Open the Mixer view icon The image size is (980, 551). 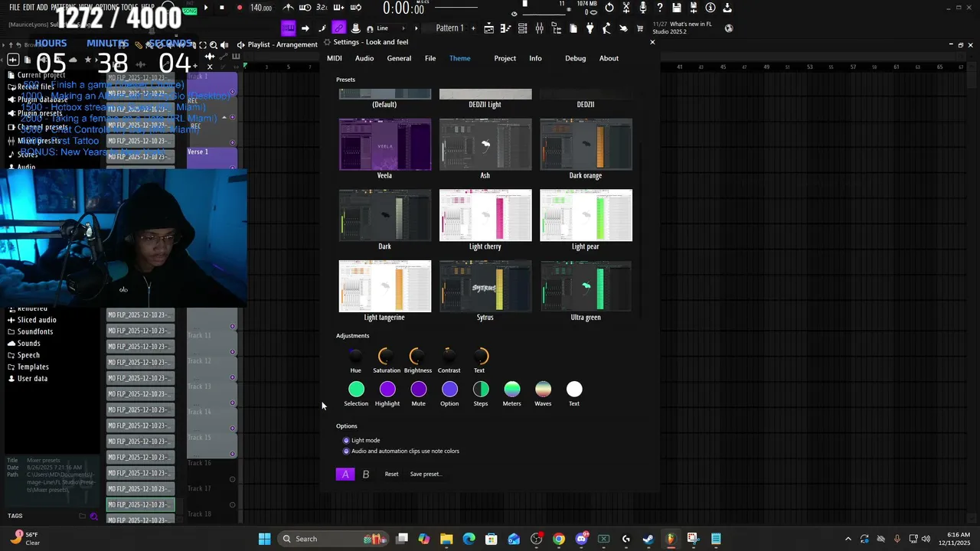click(540, 28)
